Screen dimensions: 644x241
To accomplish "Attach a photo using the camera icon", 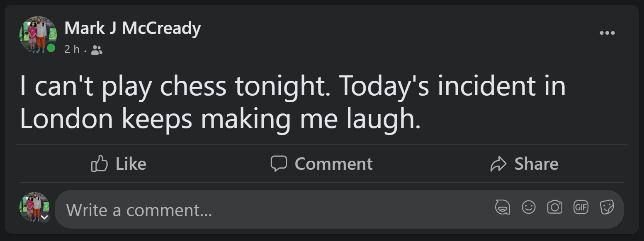I will click(555, 207).
